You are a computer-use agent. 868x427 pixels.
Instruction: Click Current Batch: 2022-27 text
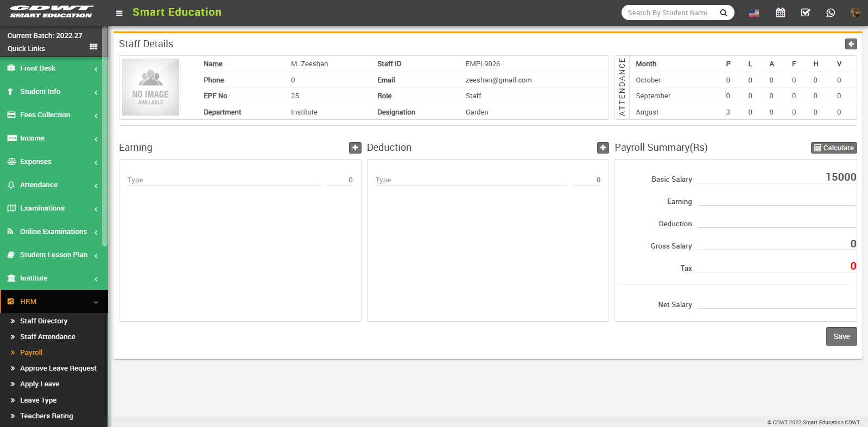coord(45,35)
